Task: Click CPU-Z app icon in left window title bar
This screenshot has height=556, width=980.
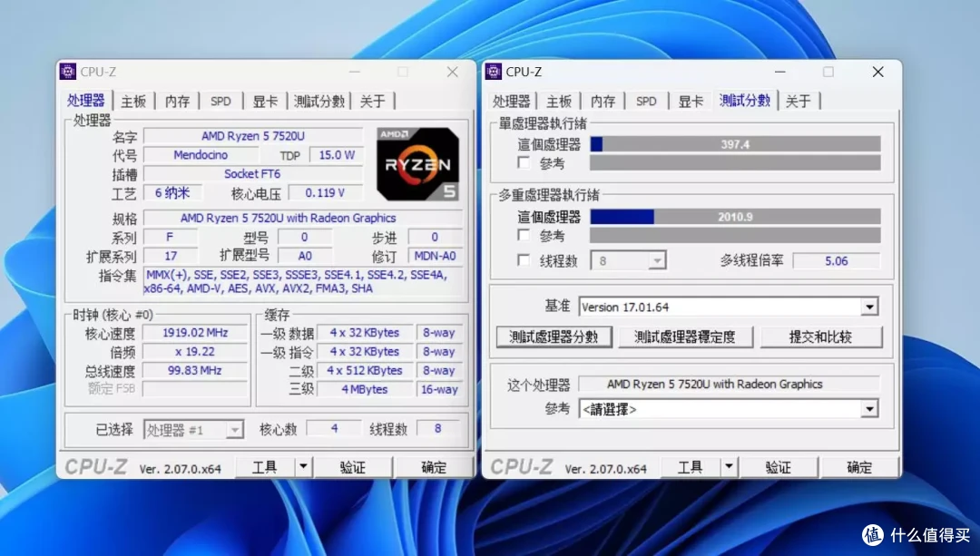Action: (x=68, y=72)
